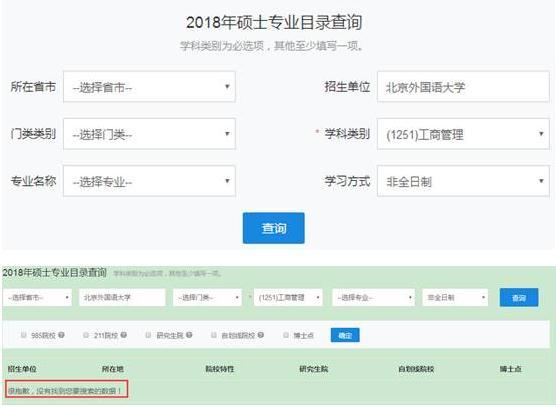The width and height of the screenshot is (556, 407).
Task: Enable the 985院校 checkbox
Action: (x=24, y=335)
